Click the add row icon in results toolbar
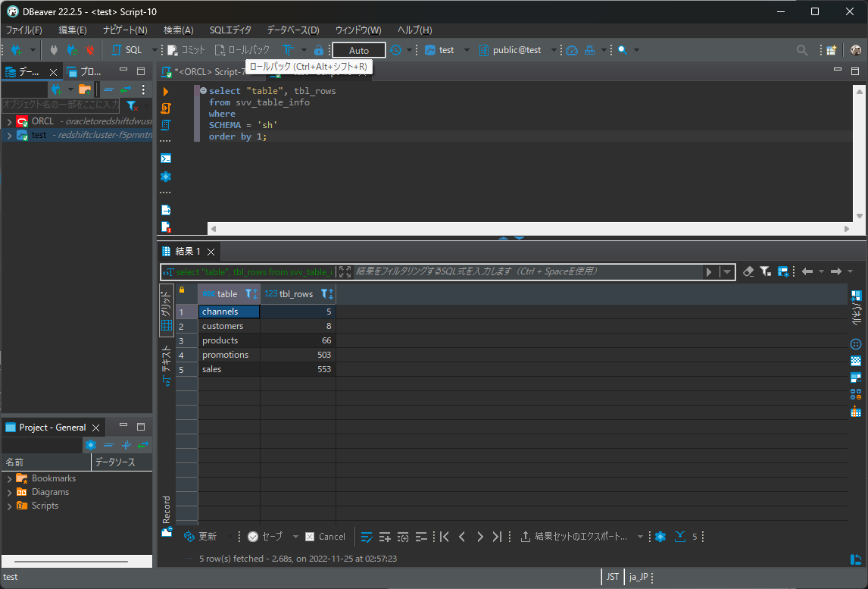 [385, 537]
